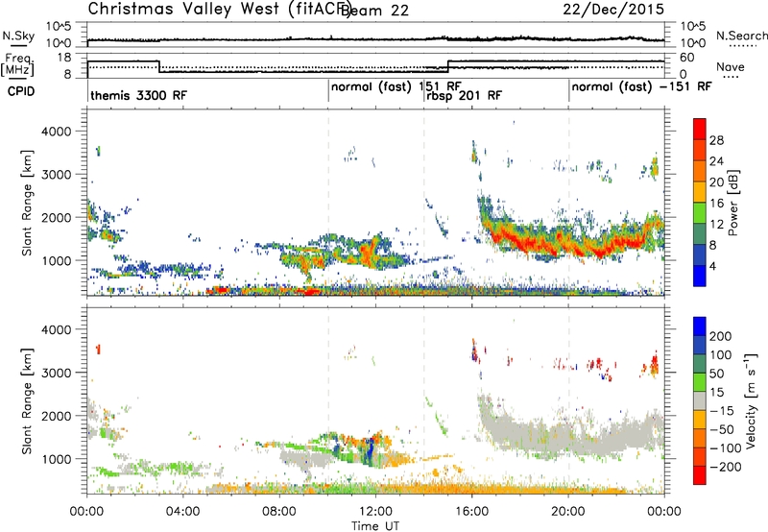Pick the gray Velocity colorbar segment between 15 and -15
This screenshot has width=768, height=532.
(700, 400)
